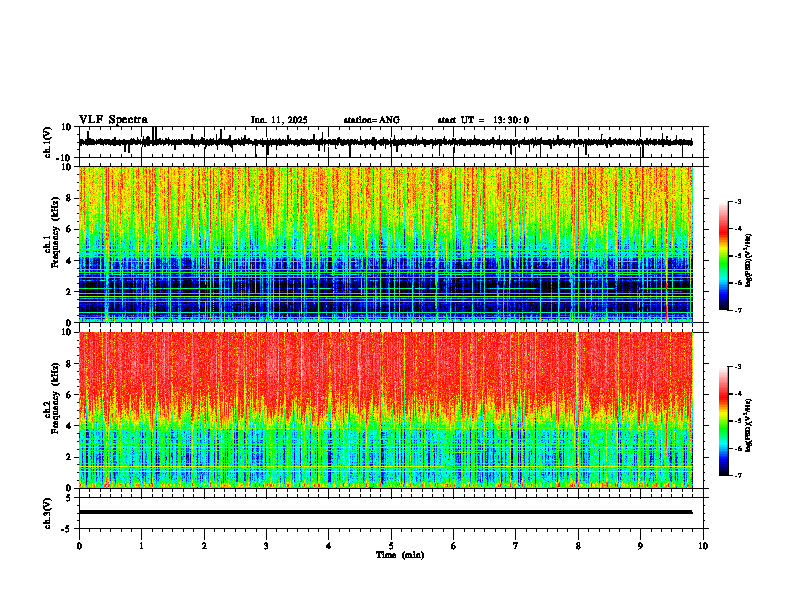Click the ch.2 spectrogram color bar
792x612 pixels.
tap(724, 421)
